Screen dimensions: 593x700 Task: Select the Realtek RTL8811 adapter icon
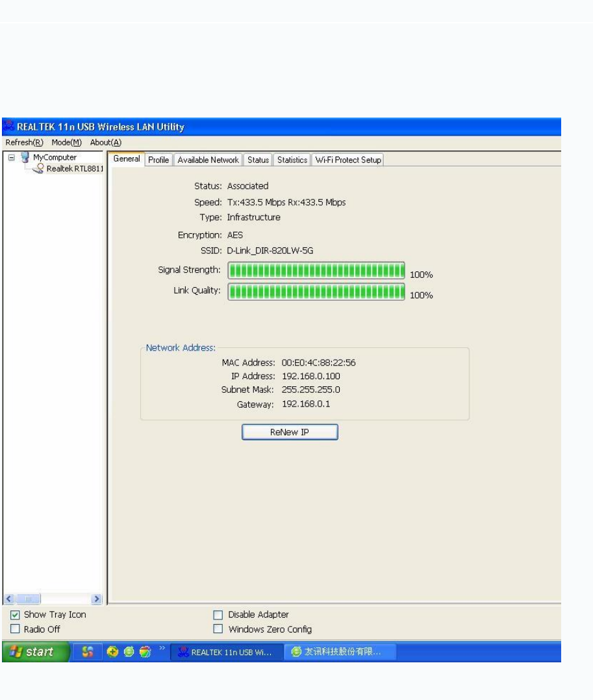click(x=38, y=168)
